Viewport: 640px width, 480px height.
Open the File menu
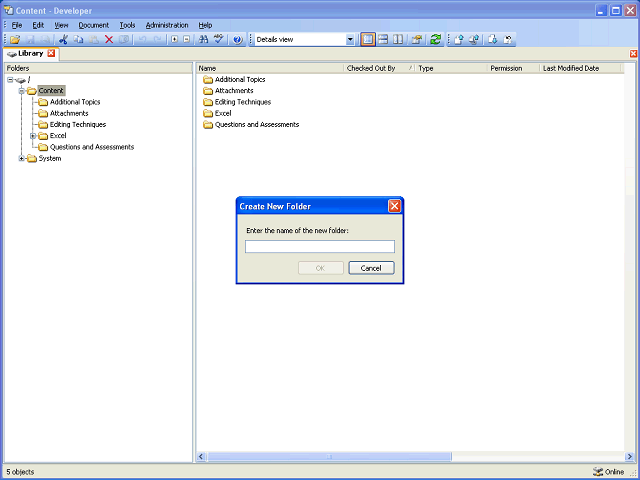(x=17, y=25)
